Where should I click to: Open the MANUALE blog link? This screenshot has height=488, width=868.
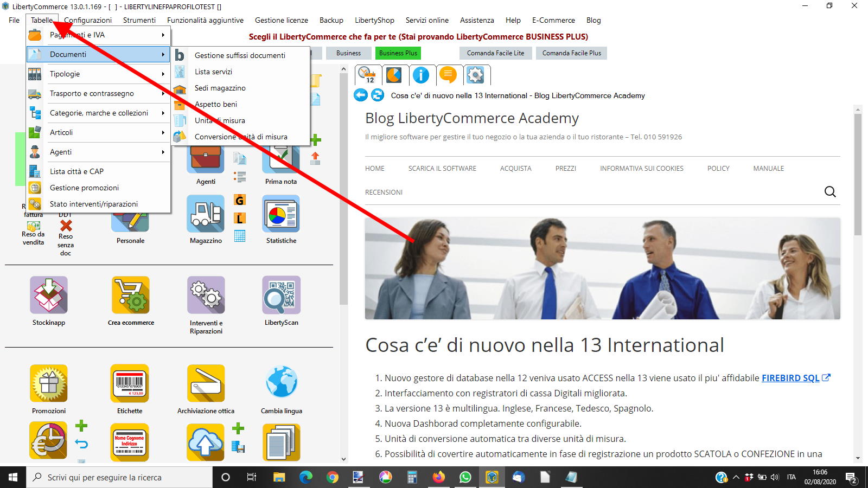(x=768, y=169)
